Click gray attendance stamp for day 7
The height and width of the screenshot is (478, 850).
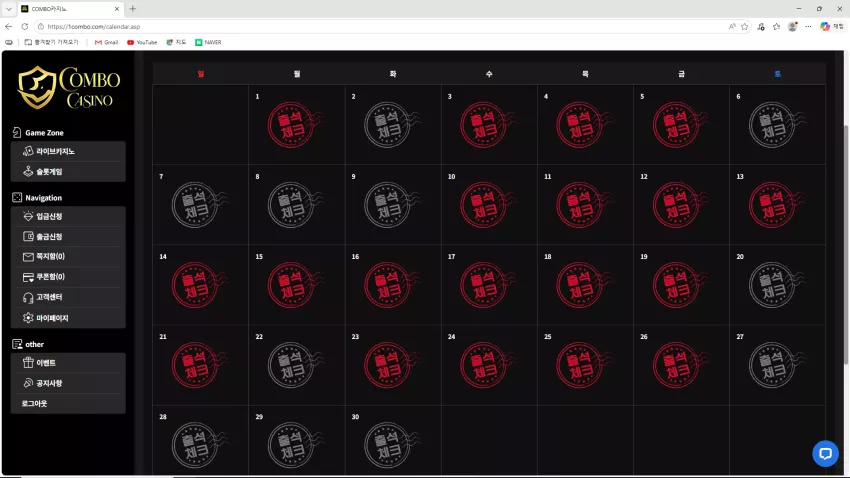pos(198,205)
